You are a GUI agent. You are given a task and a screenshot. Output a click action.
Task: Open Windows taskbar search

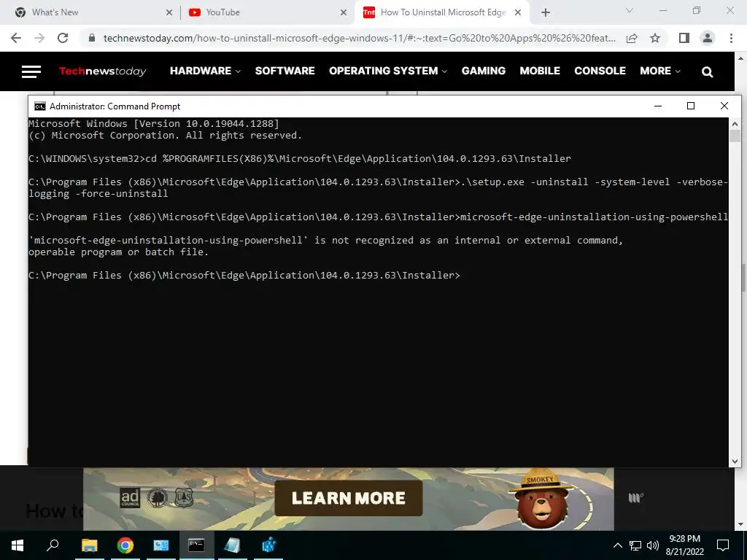[53, 545]
